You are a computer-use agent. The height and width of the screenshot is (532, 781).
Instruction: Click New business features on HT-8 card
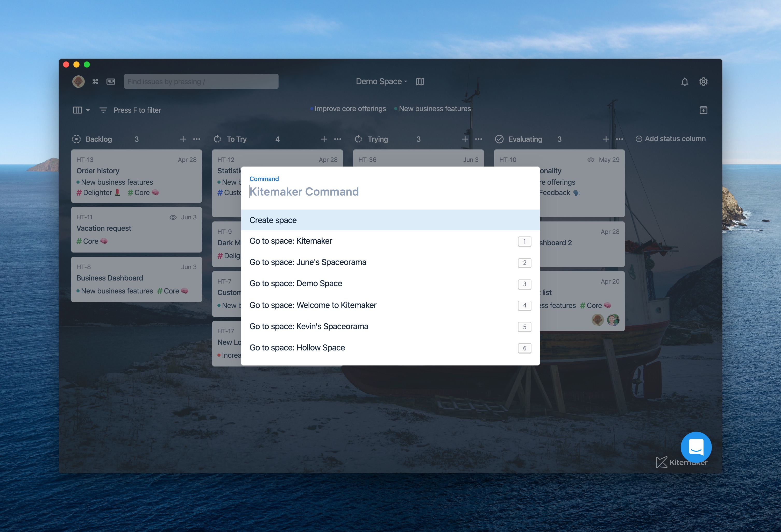(x=115, y=291)
